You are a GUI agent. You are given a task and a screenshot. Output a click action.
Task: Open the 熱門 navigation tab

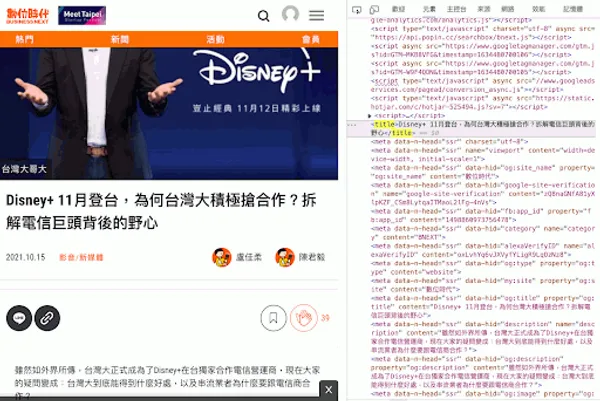coord(24,39)
